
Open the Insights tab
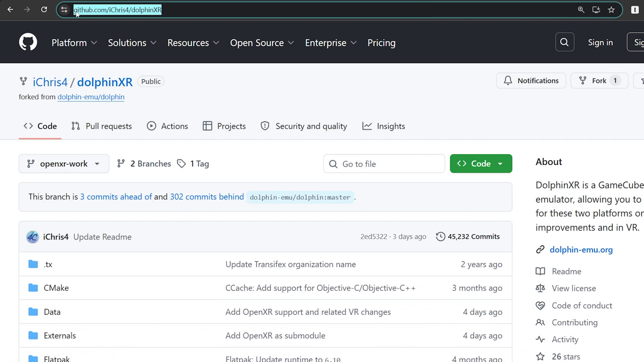[384, 126]
